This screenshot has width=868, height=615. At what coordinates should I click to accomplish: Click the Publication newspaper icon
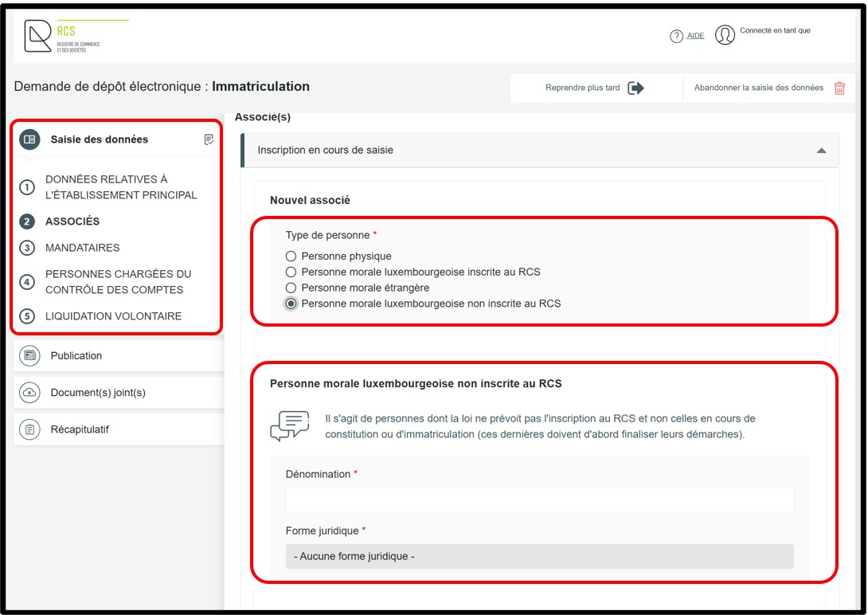click(x=29, y=356)
